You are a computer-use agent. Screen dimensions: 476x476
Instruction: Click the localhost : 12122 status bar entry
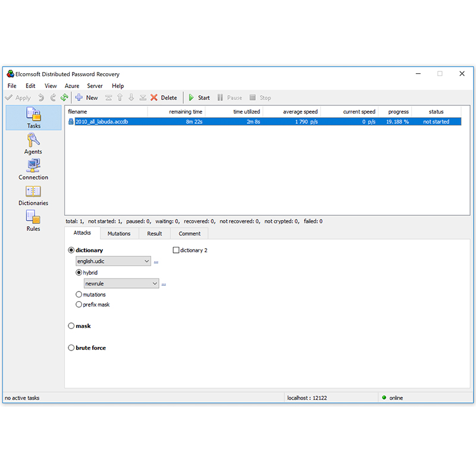tap(307, 397)
